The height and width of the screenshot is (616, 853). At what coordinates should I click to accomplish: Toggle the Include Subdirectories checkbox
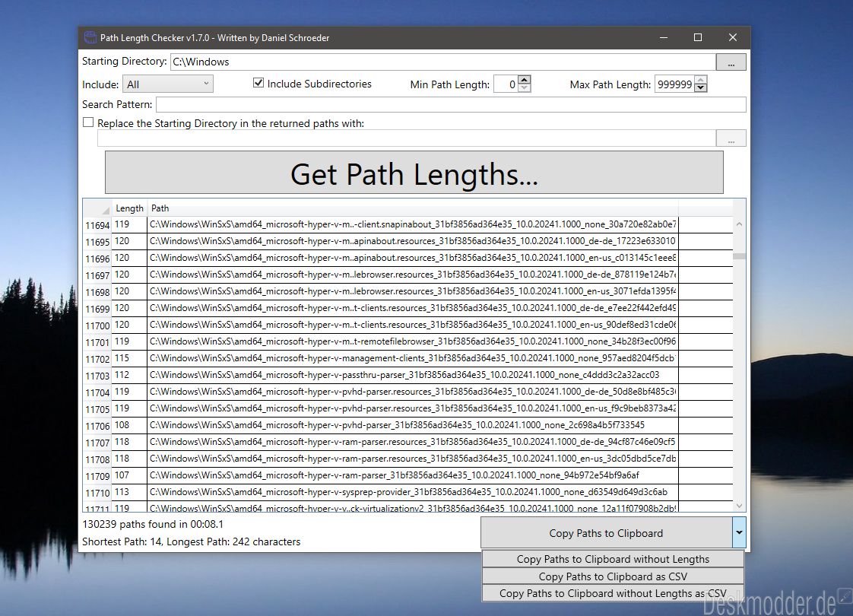[x=258, y=83]
